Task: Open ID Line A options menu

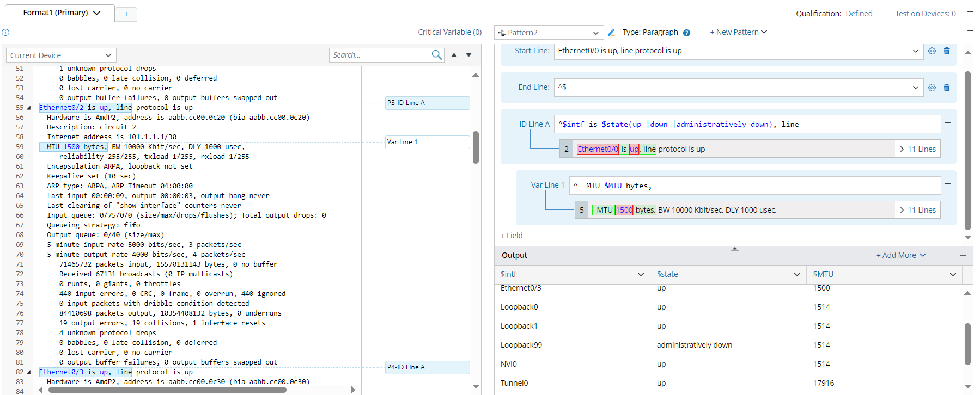Action: click(947, 125)
